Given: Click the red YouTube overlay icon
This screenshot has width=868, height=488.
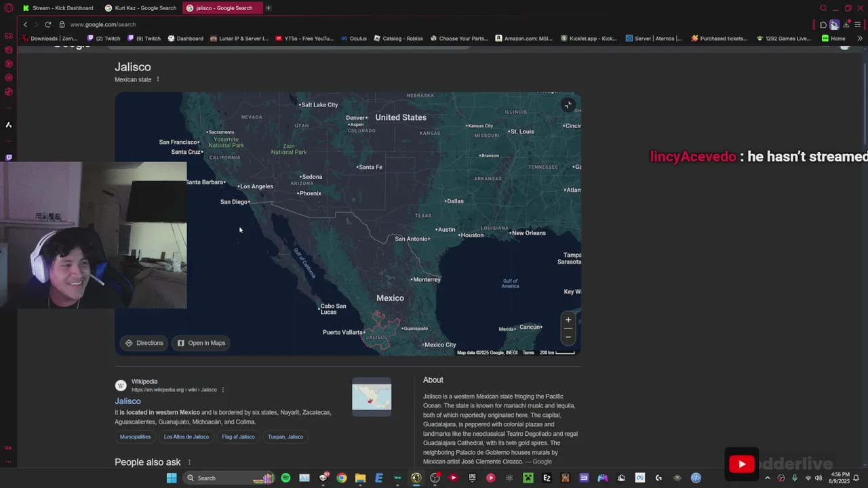Looking at the screenshot, I should pos(741,464).
